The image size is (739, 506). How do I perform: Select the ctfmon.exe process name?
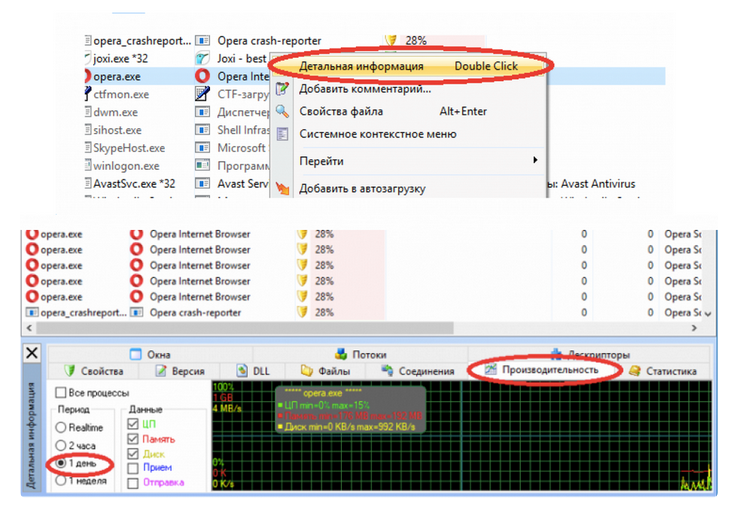121,94
